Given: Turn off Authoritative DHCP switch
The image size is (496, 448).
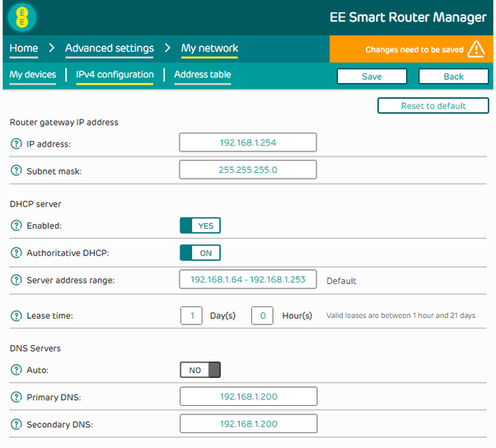Looking at the screenshot, I should click(x=200, y=253).
